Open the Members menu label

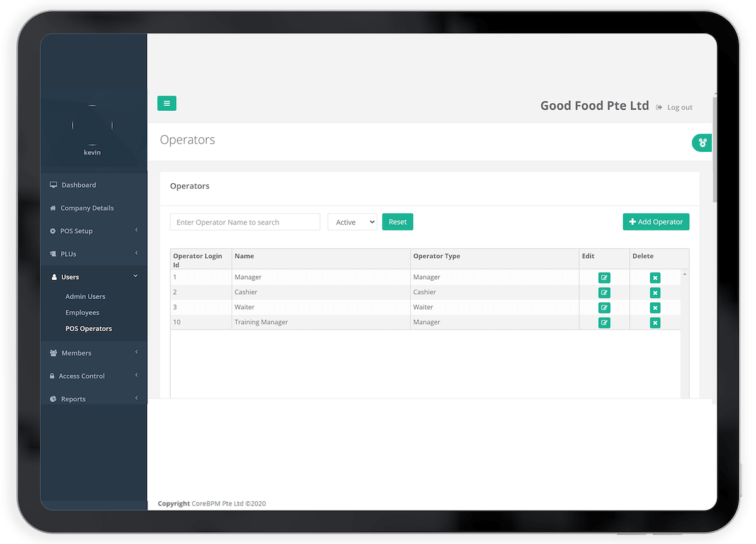76,353
